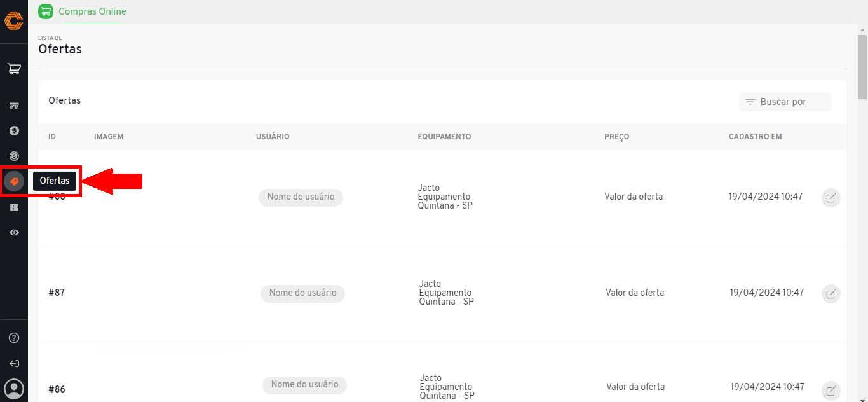868x402 pixels.
Task: Select the #87 ID cell
Action: (57, 293)
